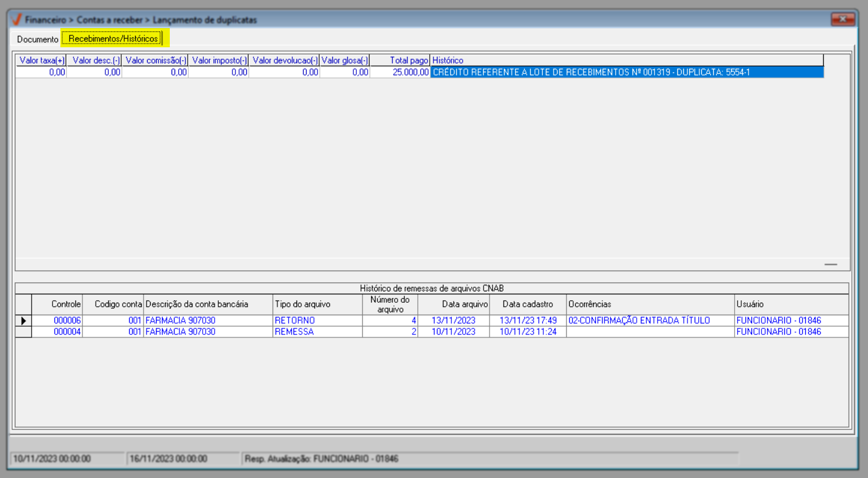Select the 25.000,00 Total pago value
Image resolution: width=868 pixels, height=478 pixels.
(400, 72)
